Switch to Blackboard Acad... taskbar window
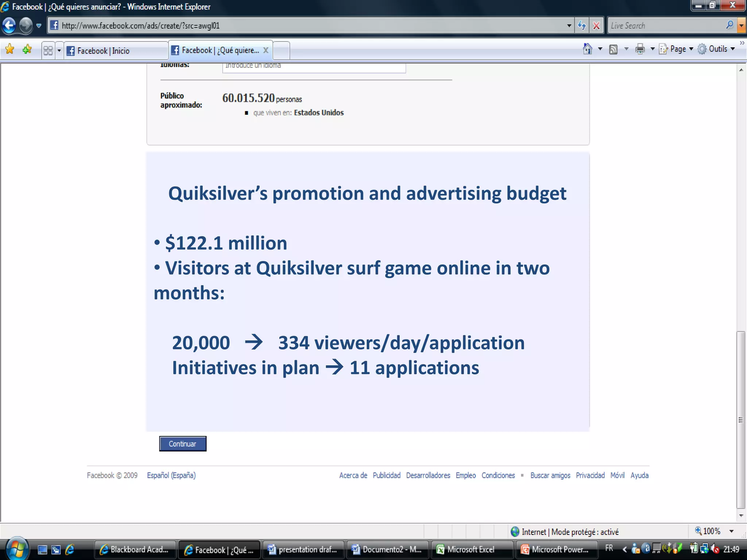This screenshot has height=560, width=747. [135, 549]
